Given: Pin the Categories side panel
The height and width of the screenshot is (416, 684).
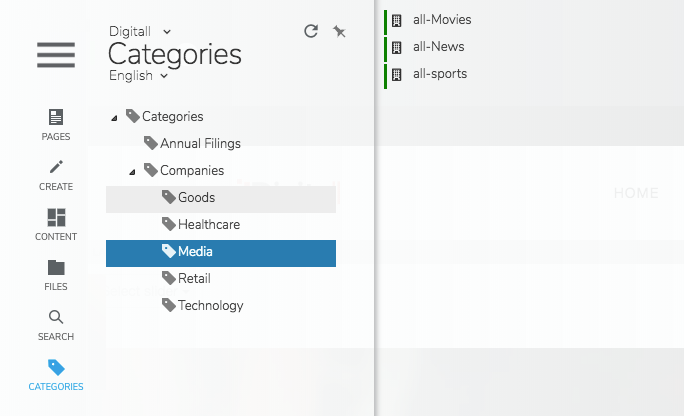Looking at the screenshot, I should pos(339,31).
